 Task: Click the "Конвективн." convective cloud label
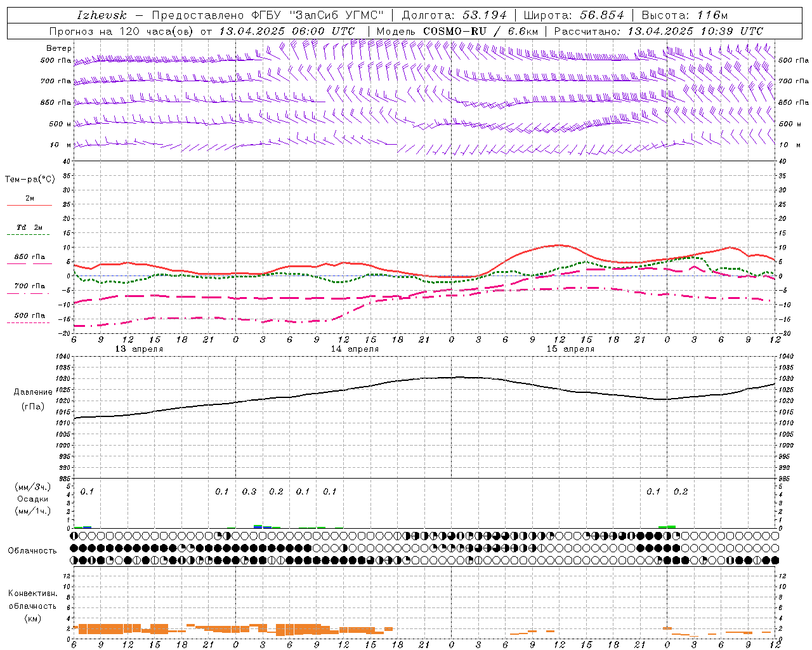pyautogui.click(x=32, y=594)
